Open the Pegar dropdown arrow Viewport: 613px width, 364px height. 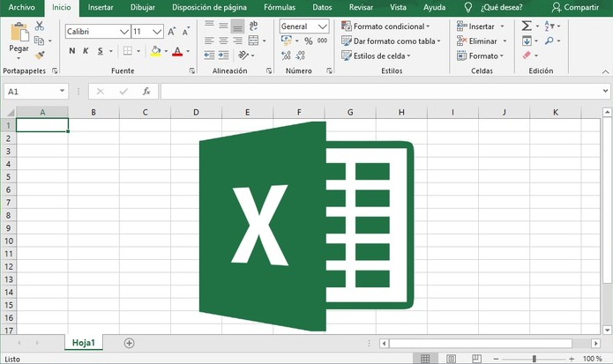[x=19, y=58]
